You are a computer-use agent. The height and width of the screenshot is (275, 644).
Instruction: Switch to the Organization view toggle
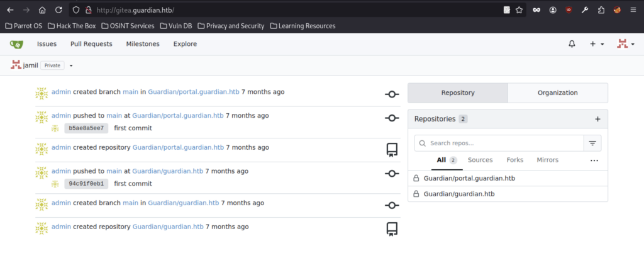pyautogui.click(x=557, y=93)
